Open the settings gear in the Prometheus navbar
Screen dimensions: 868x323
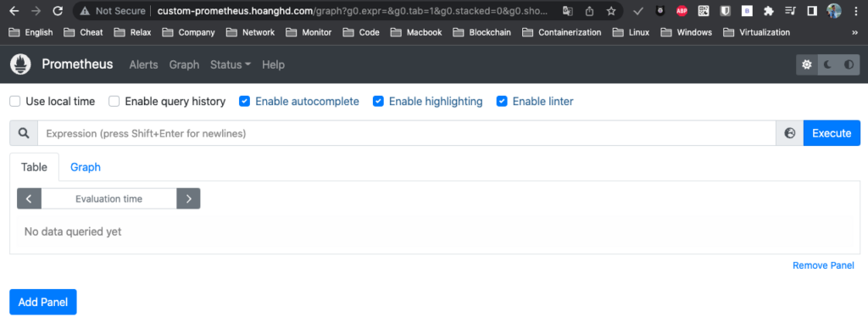pos(807,64)
